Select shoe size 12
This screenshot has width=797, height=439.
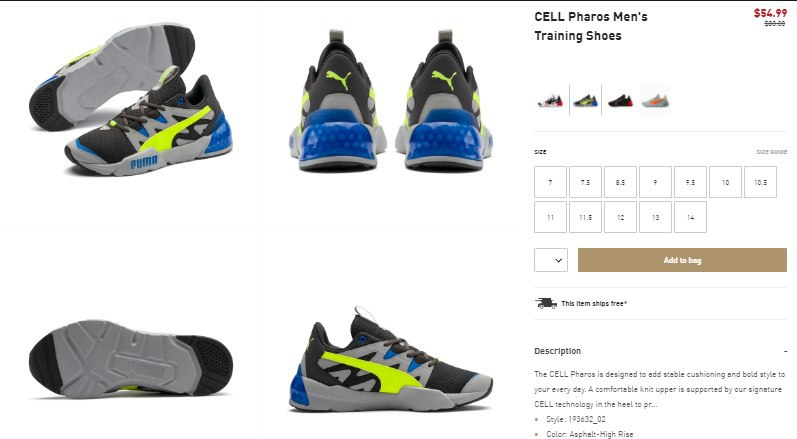pyautogui.click(x=620, y=217)
